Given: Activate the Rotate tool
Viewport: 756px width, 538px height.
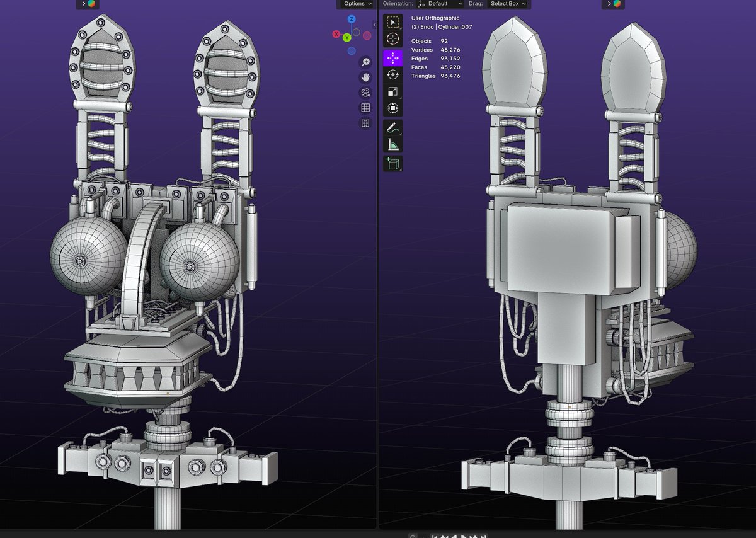Looking at the screenshot, I should tap(393, 74).
